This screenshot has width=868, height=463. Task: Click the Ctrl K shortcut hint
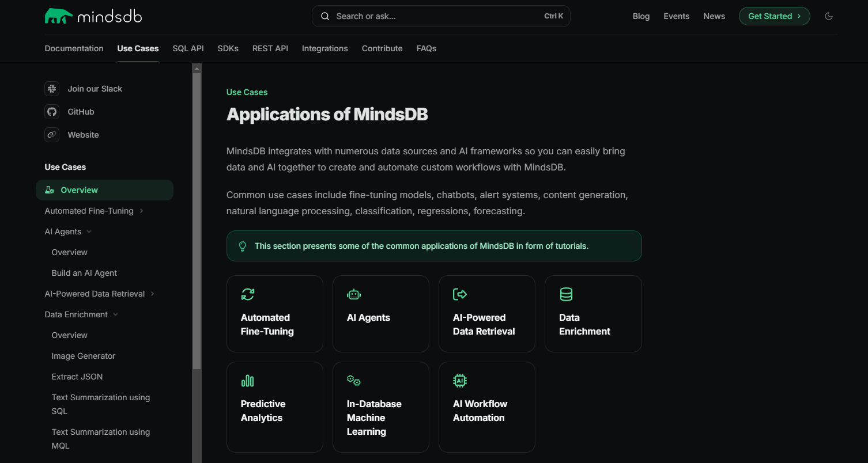[x=553, y=16]
